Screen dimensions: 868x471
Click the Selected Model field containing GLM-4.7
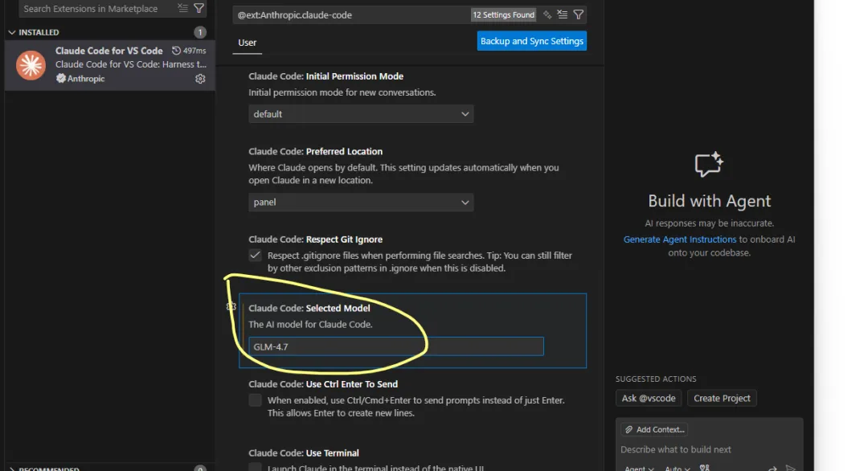[395, 346]
